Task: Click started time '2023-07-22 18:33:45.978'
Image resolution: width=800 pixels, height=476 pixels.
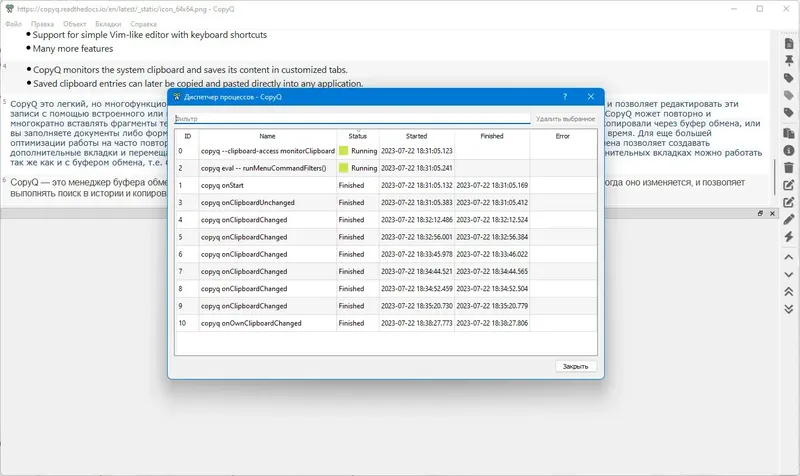Action: pyautogui.click(x=416, y=254)
